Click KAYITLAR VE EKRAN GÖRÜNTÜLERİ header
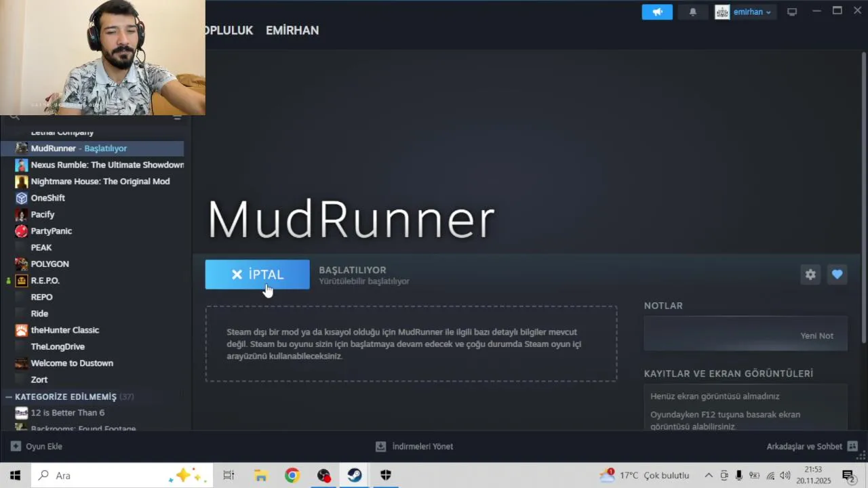Viewport: 868px width, 488px height. 728,373
